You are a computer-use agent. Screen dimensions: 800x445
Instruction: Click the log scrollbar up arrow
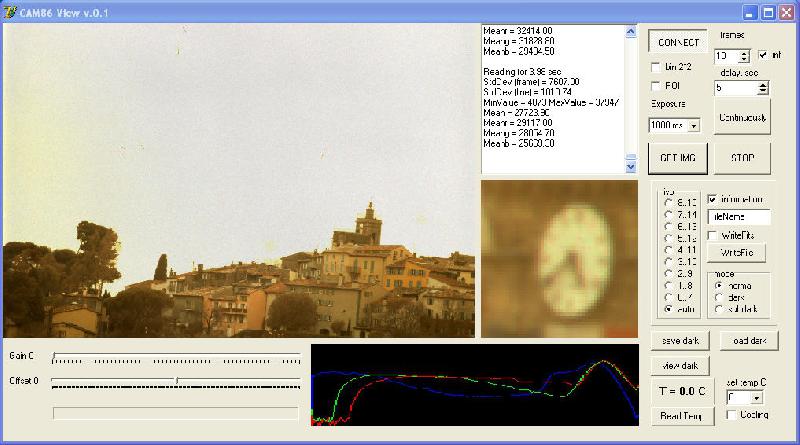[x=631, y=32]
